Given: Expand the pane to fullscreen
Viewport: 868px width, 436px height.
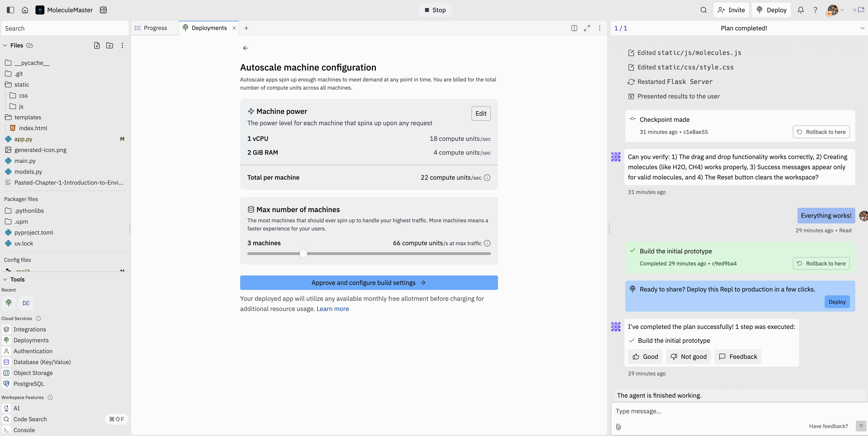Looking at the screenshot, I should 587,28.
